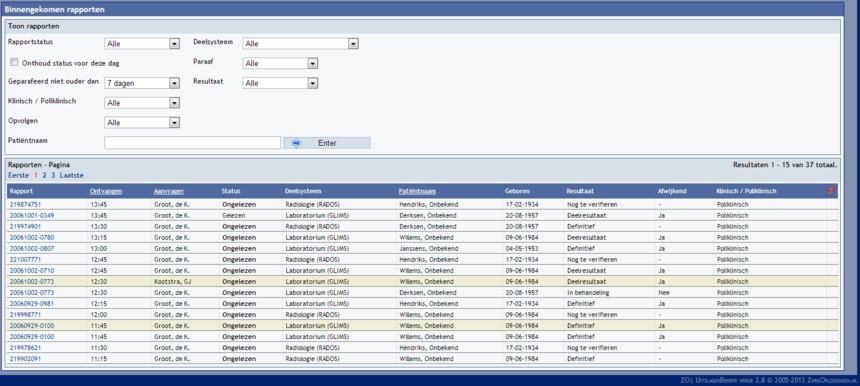The image size is (860, 386).
Task: Go to page 3 of reports
Action: [x=53, y=175]
